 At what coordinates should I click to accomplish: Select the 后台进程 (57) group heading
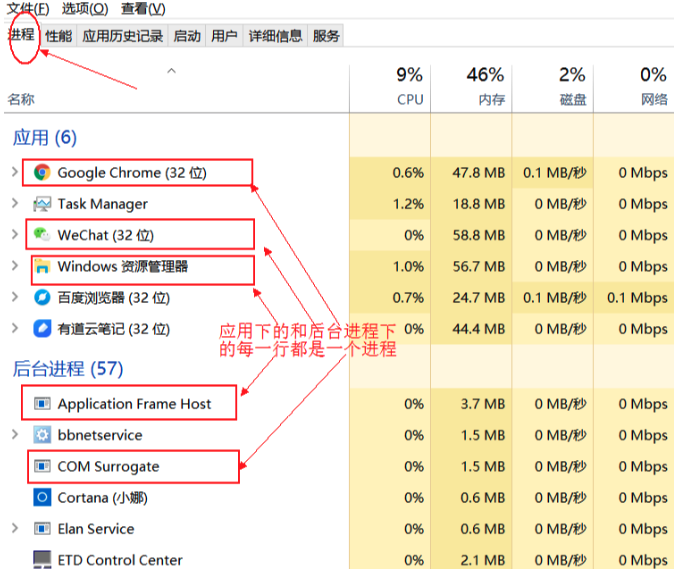[68, 369]
